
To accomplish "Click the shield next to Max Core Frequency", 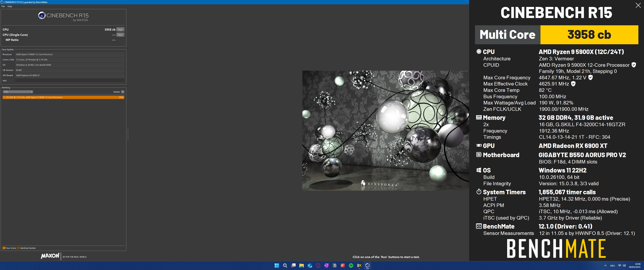I will [x=590, y=77].
